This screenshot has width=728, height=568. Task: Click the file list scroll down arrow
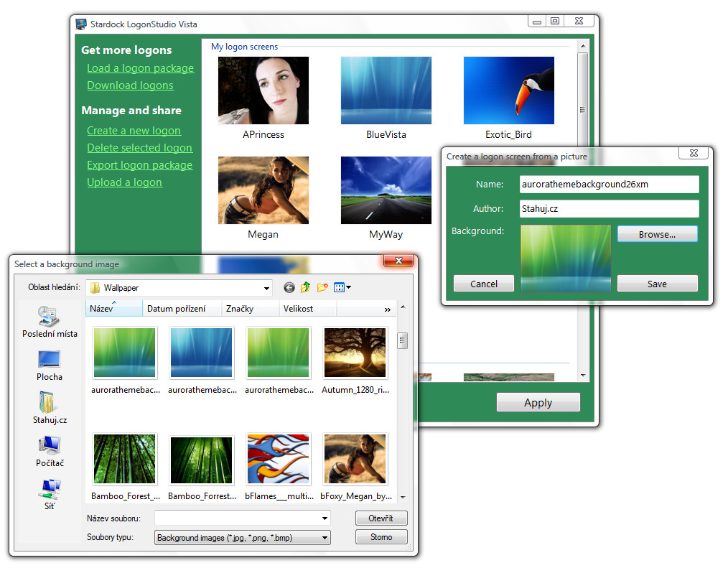pyautogui.click(x=403, y=498)
